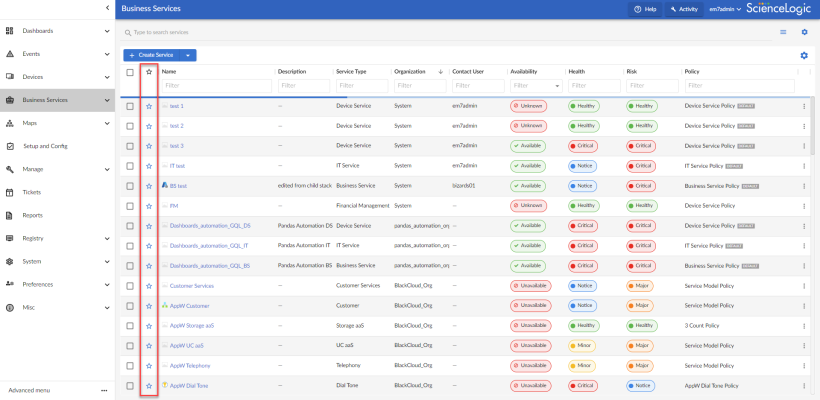The image size is (820, 400).
Task: Open actions menu for FM row
Action: (x=804, y=206)
